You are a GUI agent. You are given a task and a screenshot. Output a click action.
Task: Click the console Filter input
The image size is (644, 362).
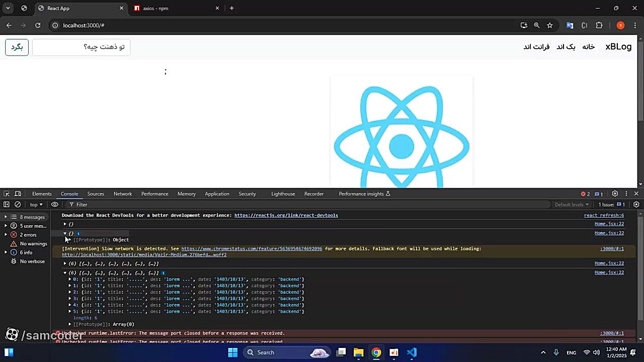(x=308, y=205)
